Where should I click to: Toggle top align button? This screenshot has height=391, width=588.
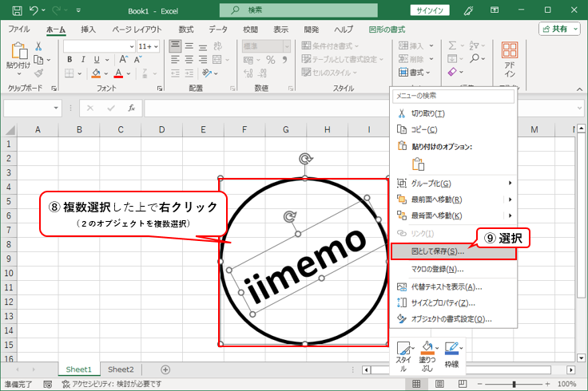175,46
